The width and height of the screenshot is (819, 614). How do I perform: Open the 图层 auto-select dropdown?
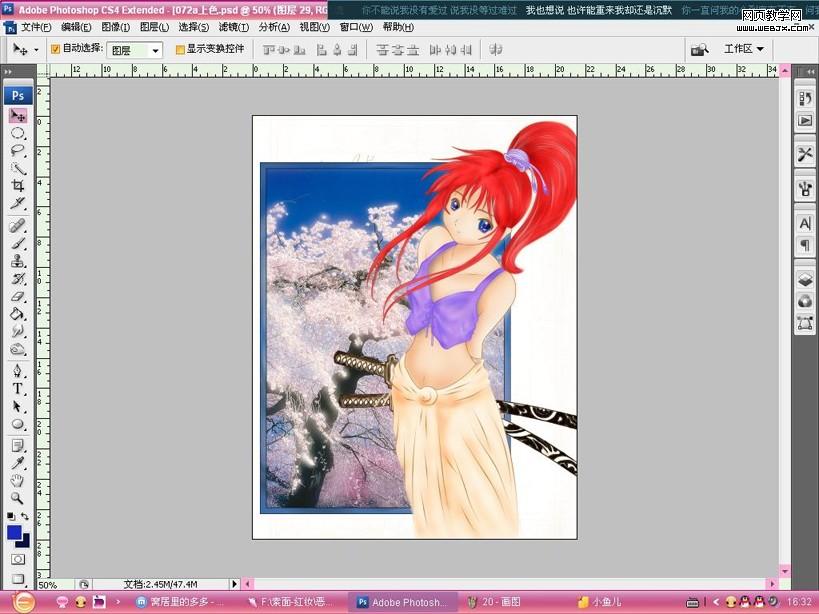pyautogui.click(x=155, y=49)
